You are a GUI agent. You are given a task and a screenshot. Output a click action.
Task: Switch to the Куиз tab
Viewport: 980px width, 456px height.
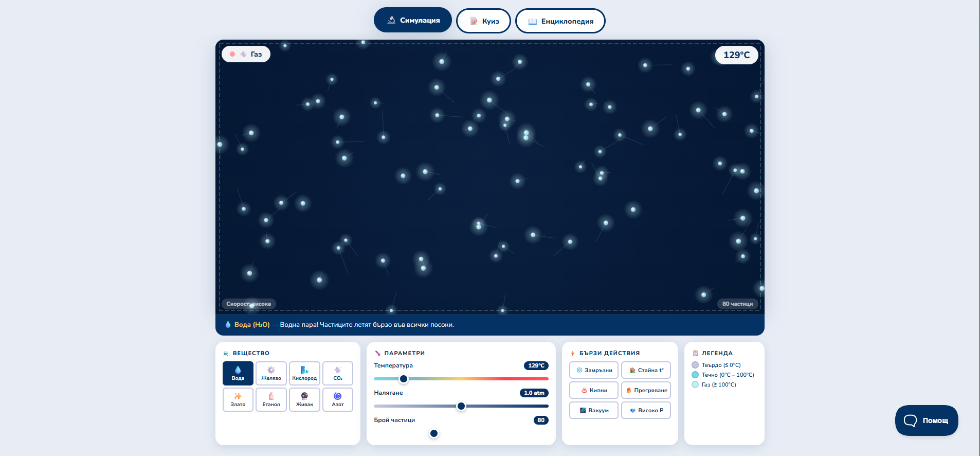(483, 21)
